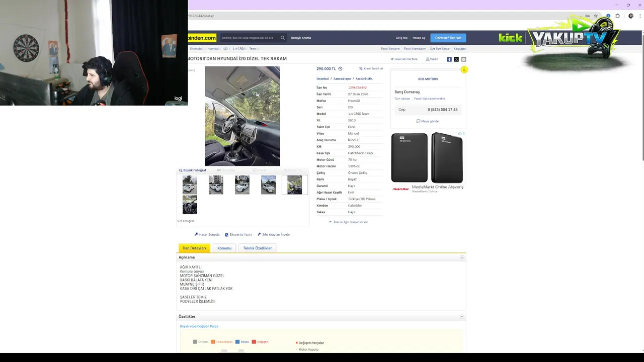Click the Tüm İlanları seller link
This screenshot has height=362, width=644.
(402, 99)
